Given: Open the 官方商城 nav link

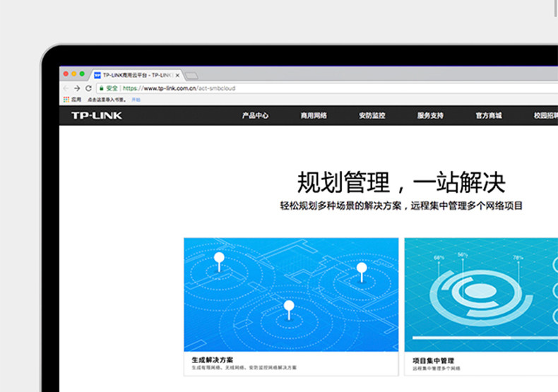Looking at the screenshot, I should point(489,116).
